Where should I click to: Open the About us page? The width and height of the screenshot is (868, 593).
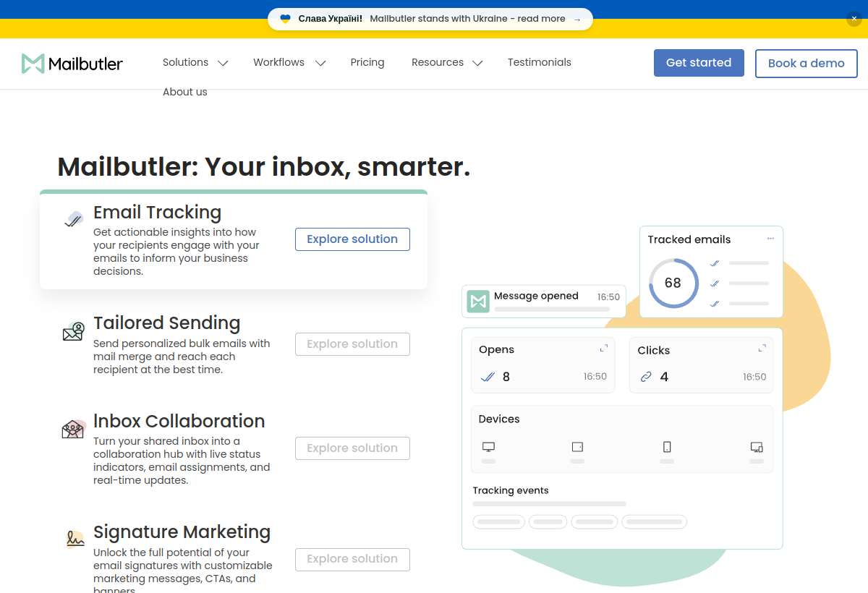tap(185, 92)
